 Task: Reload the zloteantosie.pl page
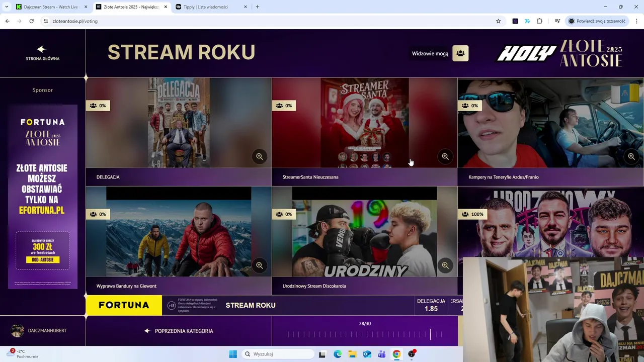(31, 21)
